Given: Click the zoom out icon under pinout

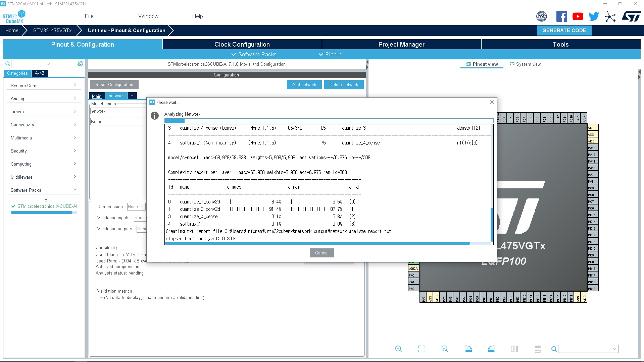Looking at the screenshot, I should coord(445,349).
